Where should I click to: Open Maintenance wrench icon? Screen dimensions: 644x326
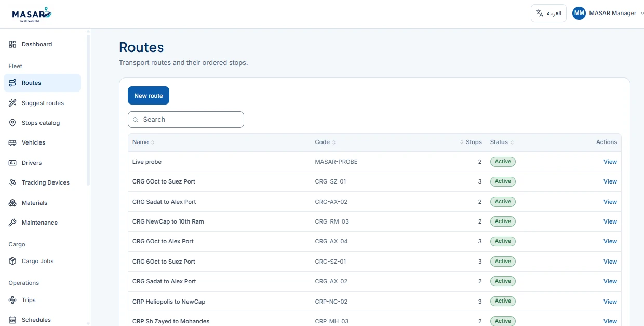12,223
